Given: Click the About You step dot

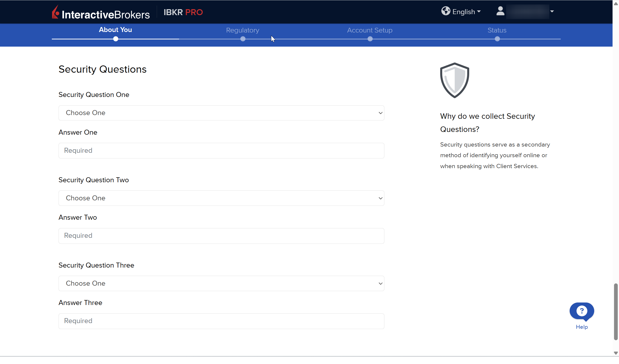Looking at the screenshot, I should click(x=116, y=39).
